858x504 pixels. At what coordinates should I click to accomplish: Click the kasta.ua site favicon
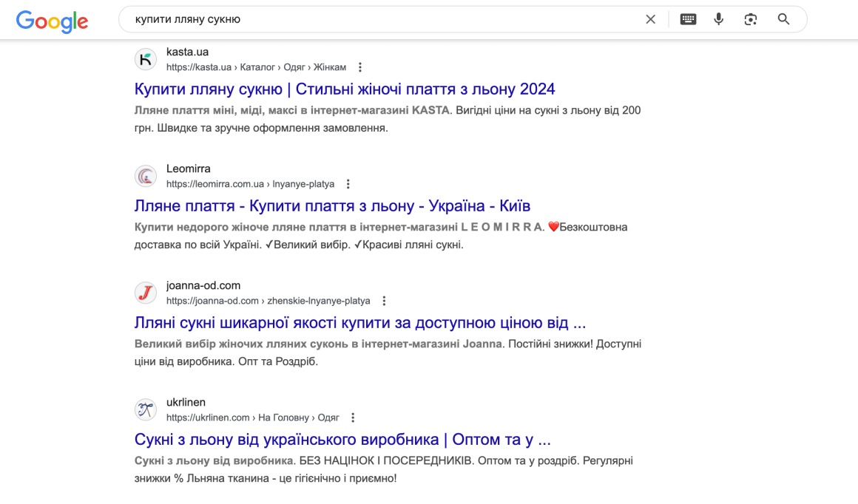[146, 59]
